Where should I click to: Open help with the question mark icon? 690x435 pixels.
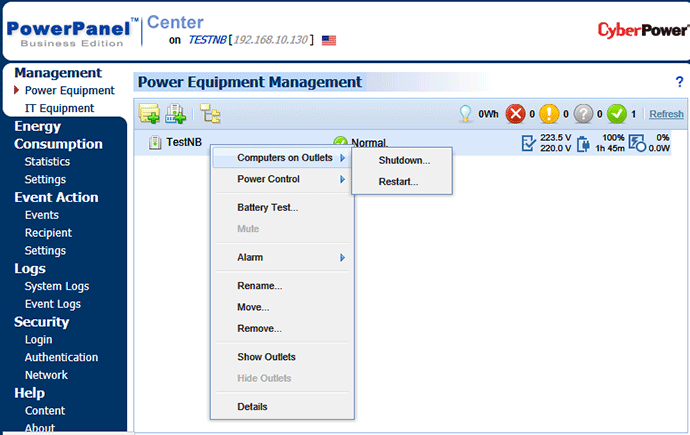[x=679, y=82]
